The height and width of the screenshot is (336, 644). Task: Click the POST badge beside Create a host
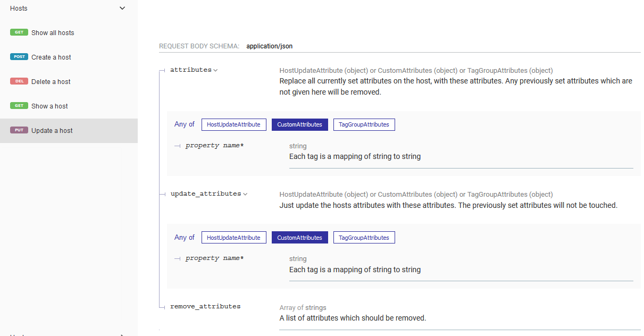click(19, 57)
